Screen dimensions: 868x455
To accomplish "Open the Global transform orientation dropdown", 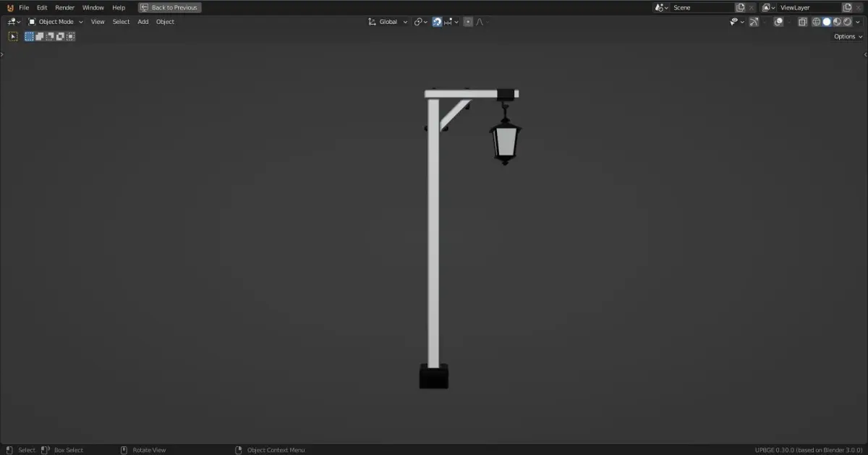I will coord(388,22).
